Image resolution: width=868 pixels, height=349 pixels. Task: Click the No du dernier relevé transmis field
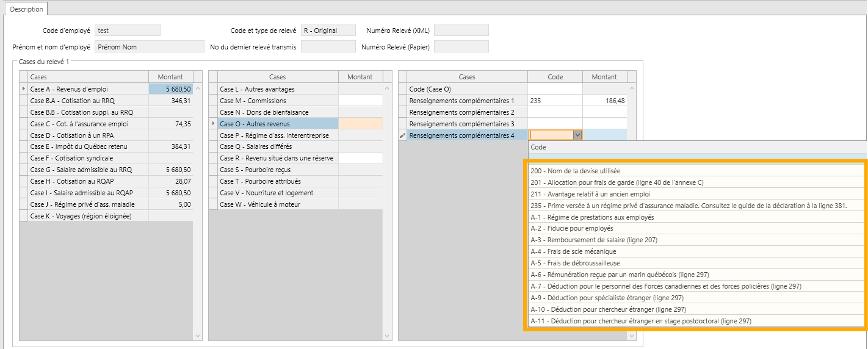tap(328, 46)
